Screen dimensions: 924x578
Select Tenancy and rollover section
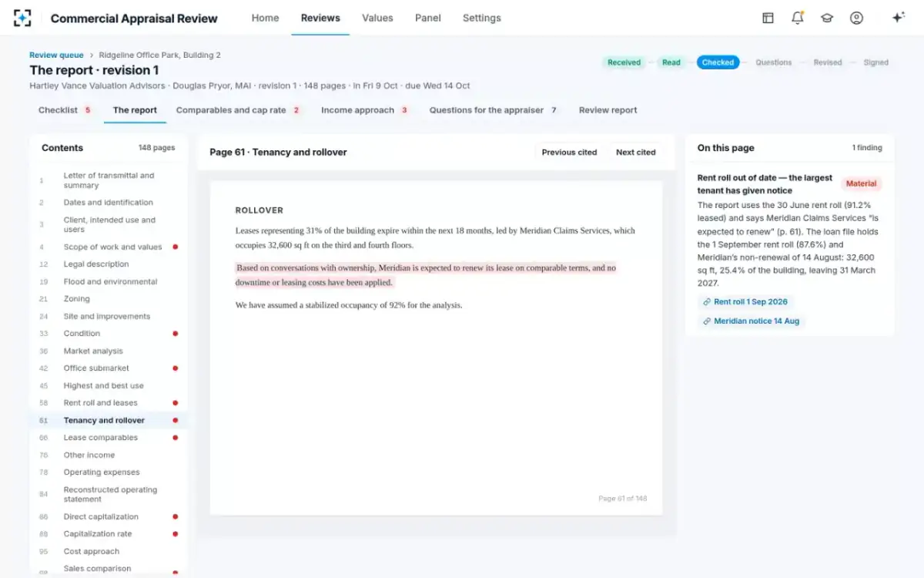coord(109,421)
